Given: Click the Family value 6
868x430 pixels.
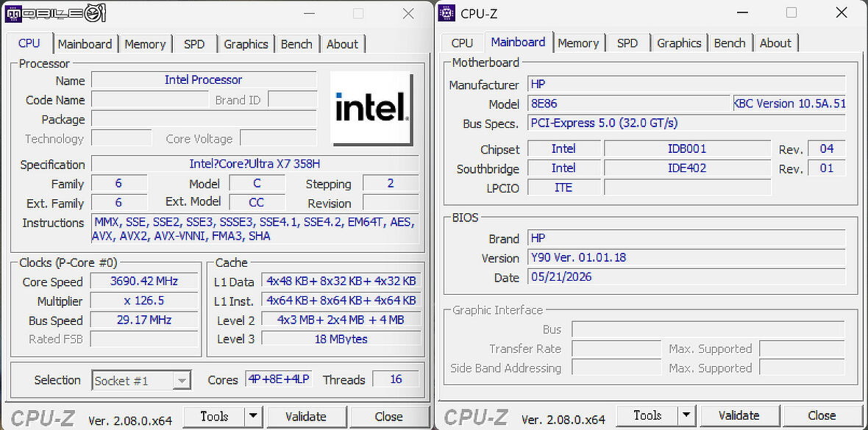Looking at the screenshot, I should [x=119, y=183].
